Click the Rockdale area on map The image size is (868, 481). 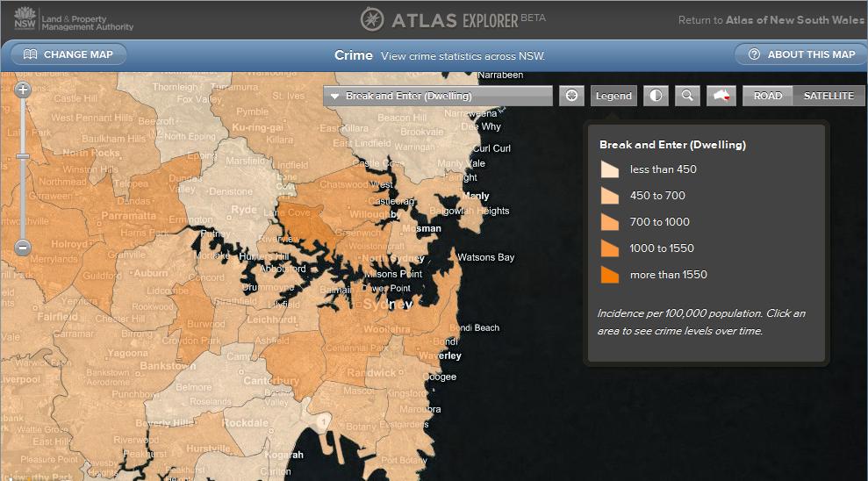(245, 423)
